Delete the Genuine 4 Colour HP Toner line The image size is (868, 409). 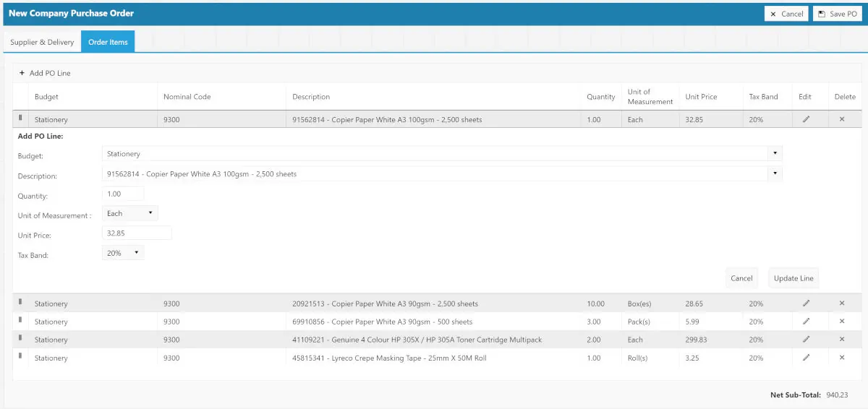click(842, 340)
